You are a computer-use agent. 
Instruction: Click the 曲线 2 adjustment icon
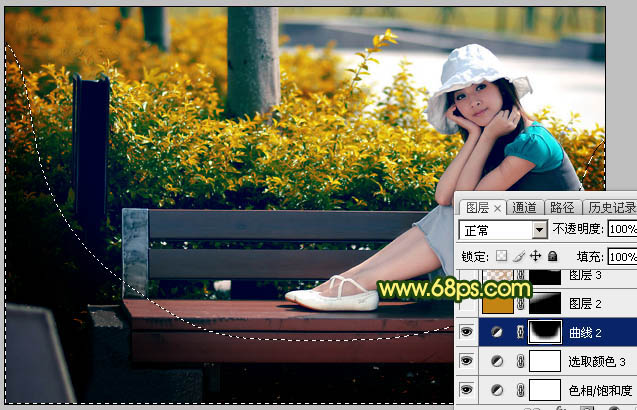[x=497, y=332]
